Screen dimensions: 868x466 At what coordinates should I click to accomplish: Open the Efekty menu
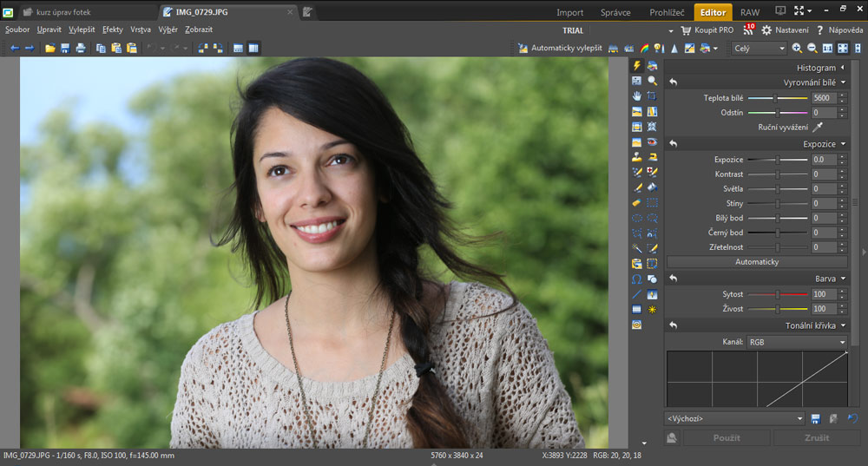113,30
